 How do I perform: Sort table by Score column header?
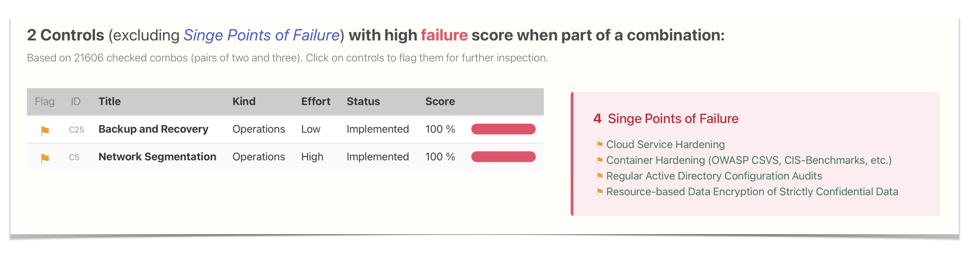coord(440,101)
